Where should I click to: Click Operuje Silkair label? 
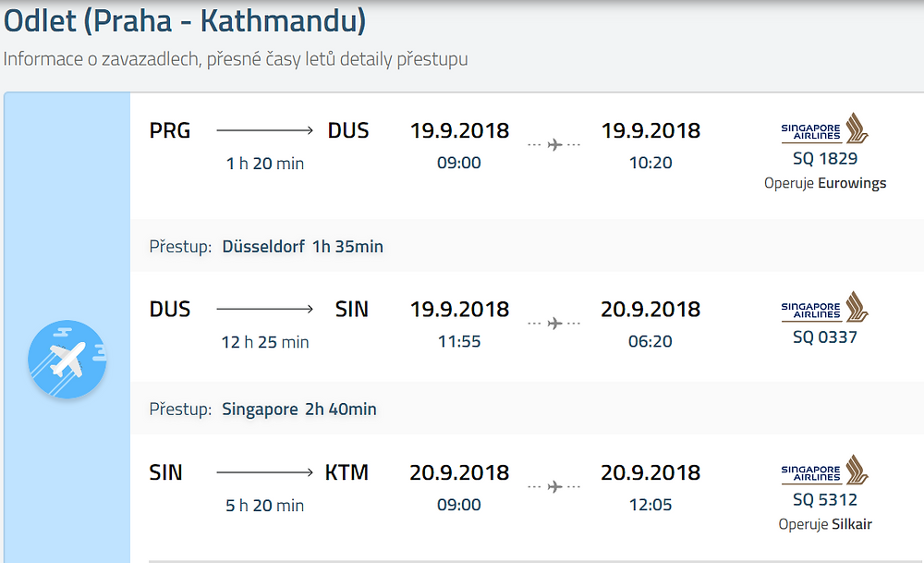825,524
